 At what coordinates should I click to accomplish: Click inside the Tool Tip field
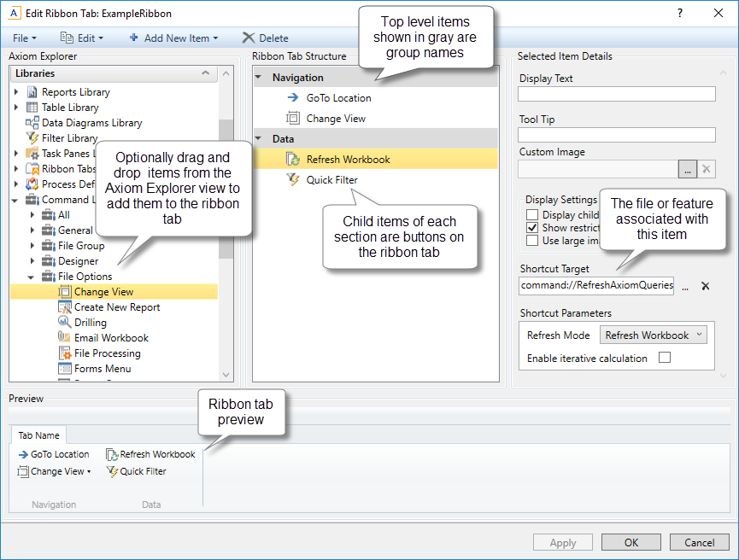coord(615,134)
